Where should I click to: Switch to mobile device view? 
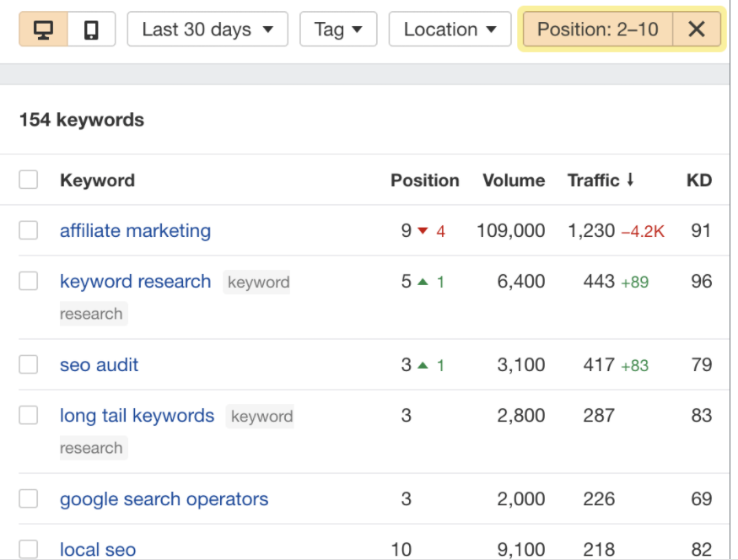click(91, 30)
